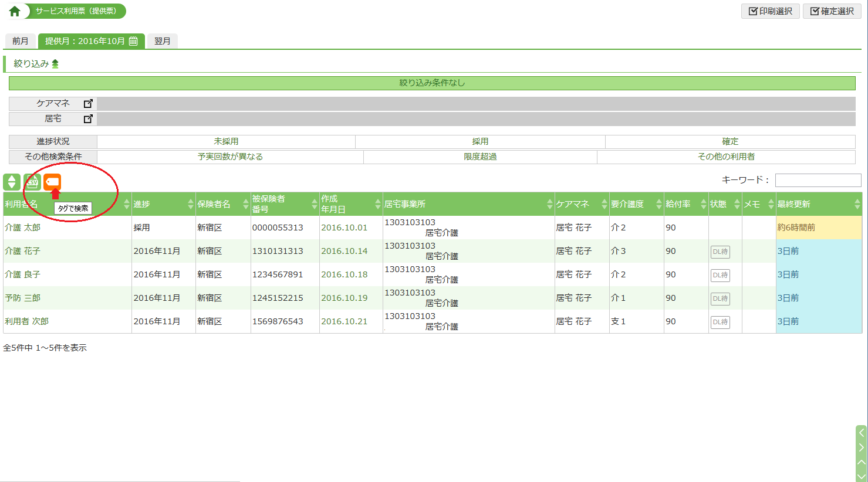Screen dimensions: 868x482
Task: Toggle the 確定 progress filter
Action: click(x=730, y=142)
